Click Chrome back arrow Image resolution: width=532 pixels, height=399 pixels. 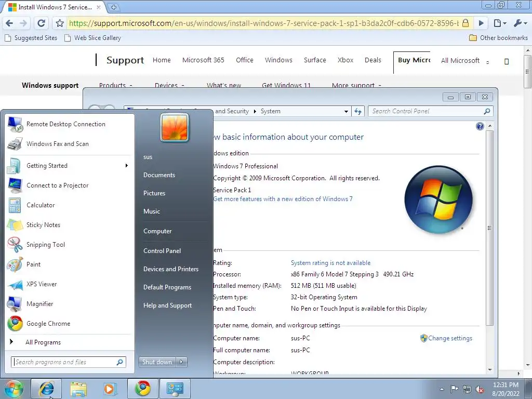pyautogui.click(x=9, y=23)
